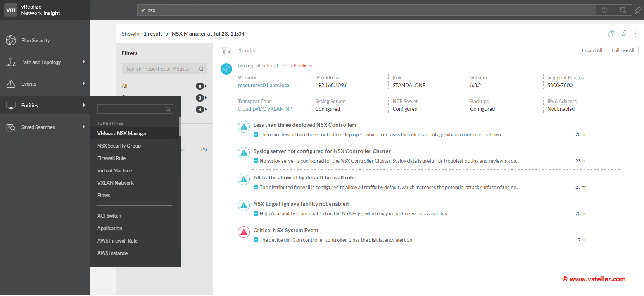The width and height of the screenshot is (644, 296).
Task: Click the funnel icon to hide filters
Action: pyautogui.click(x=226, y=51)
